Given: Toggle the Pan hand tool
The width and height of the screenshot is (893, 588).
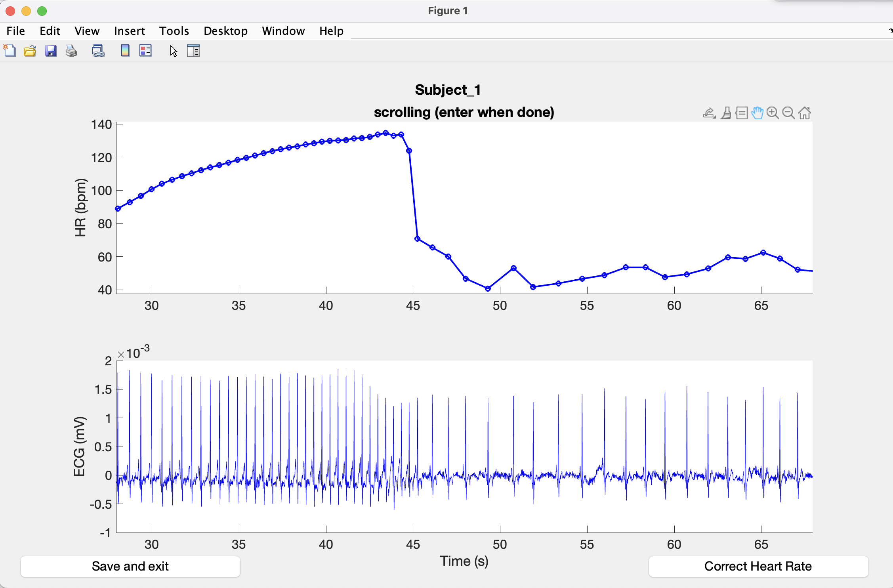Looking at the screenshot, I should pos(757,113).
